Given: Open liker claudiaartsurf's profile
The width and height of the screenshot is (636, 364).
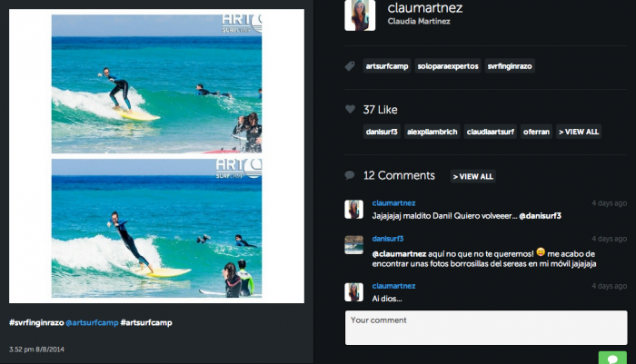Looking at the screenshot, I should (x=491, y=132).
